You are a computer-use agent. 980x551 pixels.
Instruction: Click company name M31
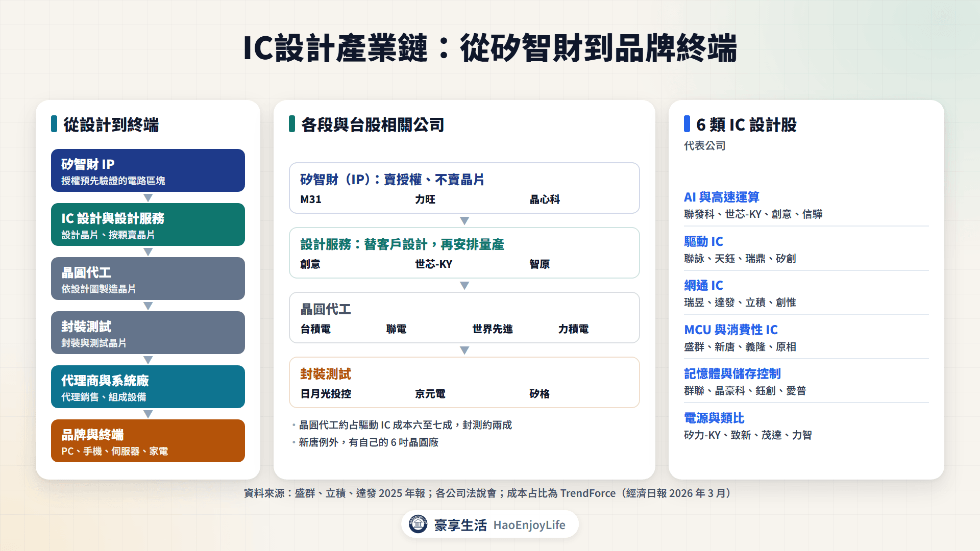click(311, 199)
